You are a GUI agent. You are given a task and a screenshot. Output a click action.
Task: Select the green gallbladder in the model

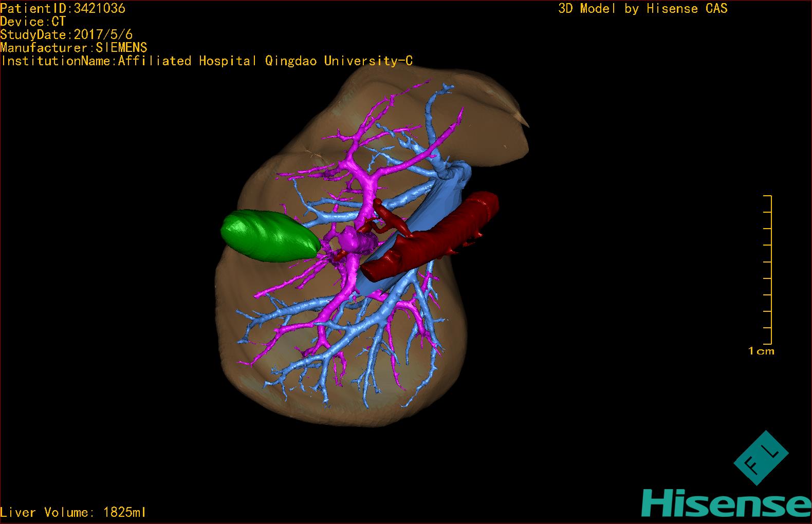(270, 236)
